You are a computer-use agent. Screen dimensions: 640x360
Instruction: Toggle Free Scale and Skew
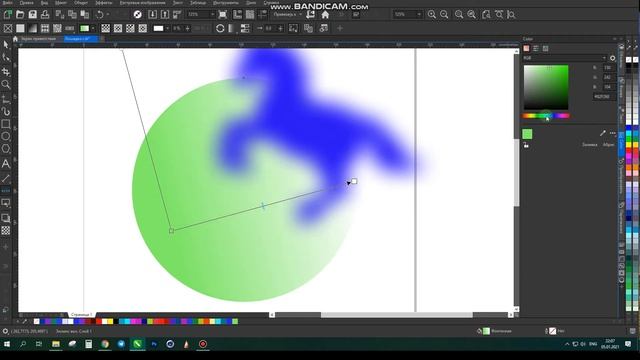tap(293, 28)
